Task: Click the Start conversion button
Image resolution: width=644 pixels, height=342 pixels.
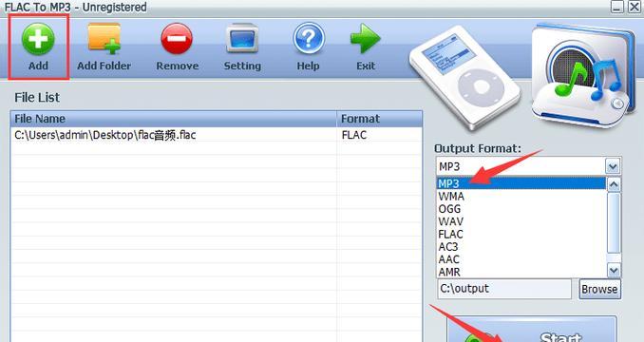Action: 532,330
